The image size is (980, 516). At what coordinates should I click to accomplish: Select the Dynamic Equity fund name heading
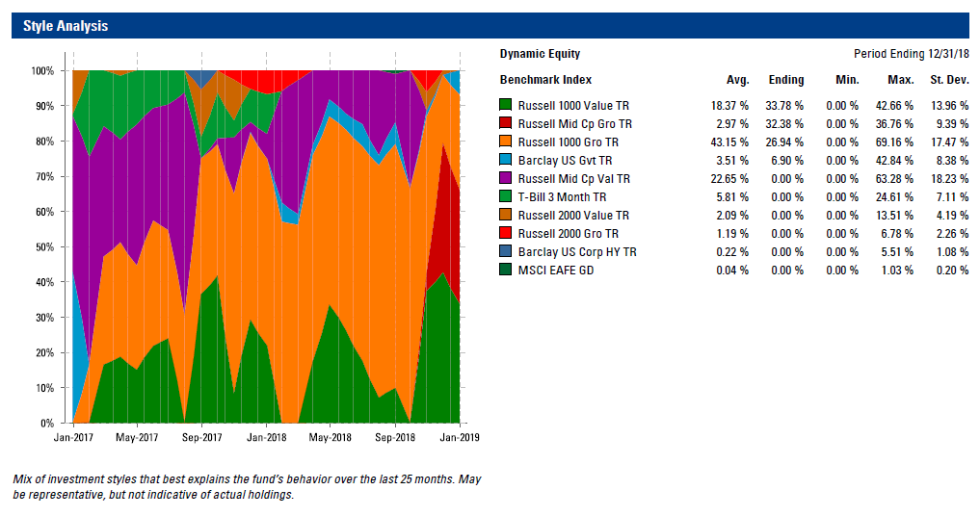coord(540,54)
